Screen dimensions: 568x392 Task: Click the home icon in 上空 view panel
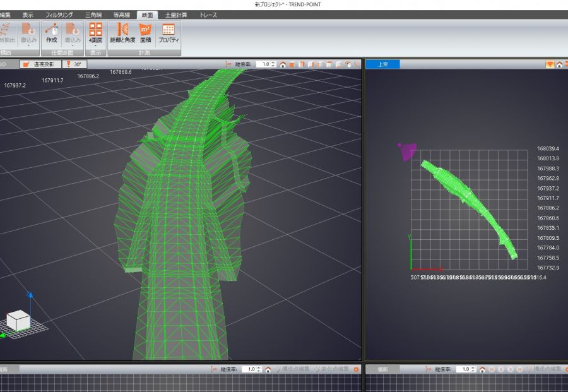pyautogui.click(x=559, y=64)
